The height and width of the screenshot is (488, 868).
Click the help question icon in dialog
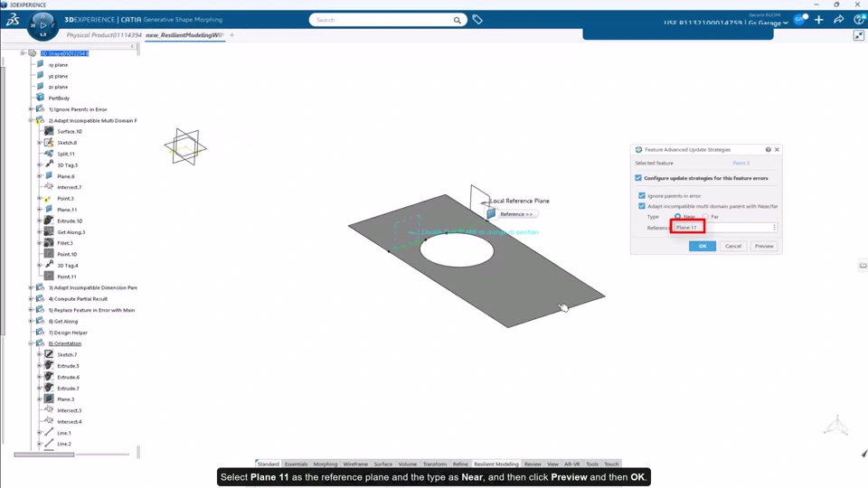pyautogui.click(x=768, y=149)
